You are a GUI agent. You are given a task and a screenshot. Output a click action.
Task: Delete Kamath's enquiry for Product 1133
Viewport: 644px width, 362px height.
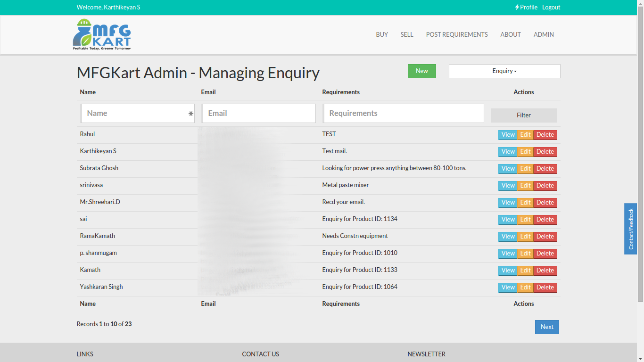point(545,271)
